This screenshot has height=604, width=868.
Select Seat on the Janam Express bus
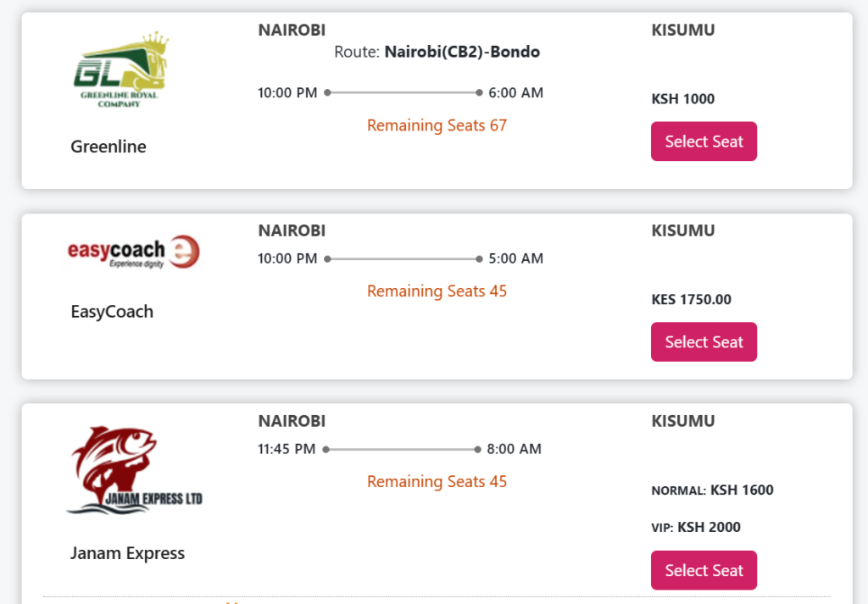704,570
